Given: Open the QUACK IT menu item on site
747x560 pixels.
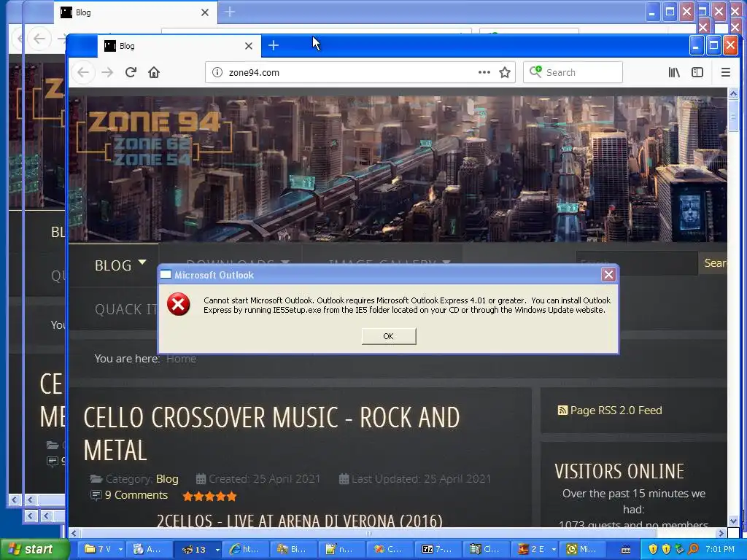Looking at the screenshot, I should tap(125, 309).
